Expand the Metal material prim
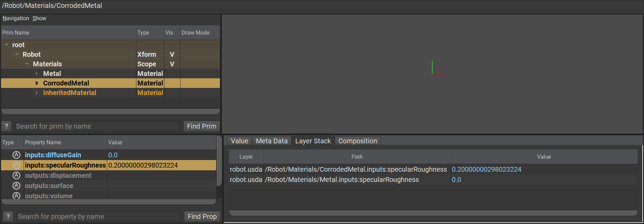Viewport: 644px width, 224px height. (37, 74)
